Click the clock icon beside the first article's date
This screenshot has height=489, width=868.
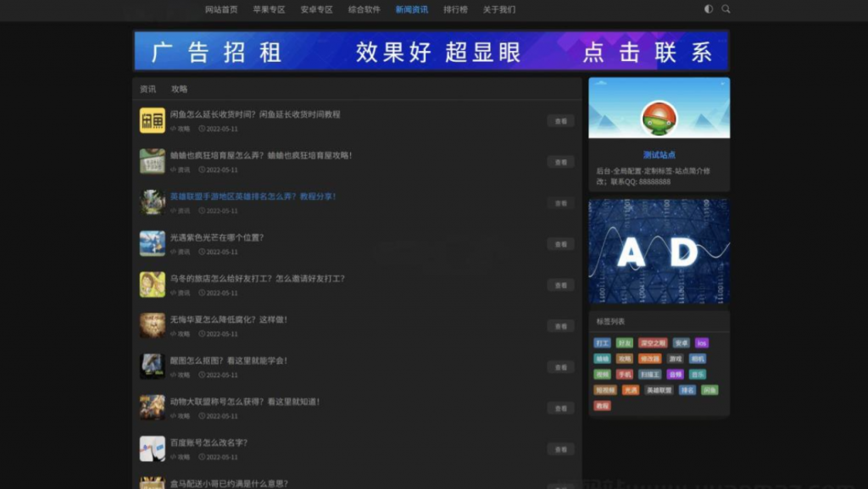202,130
